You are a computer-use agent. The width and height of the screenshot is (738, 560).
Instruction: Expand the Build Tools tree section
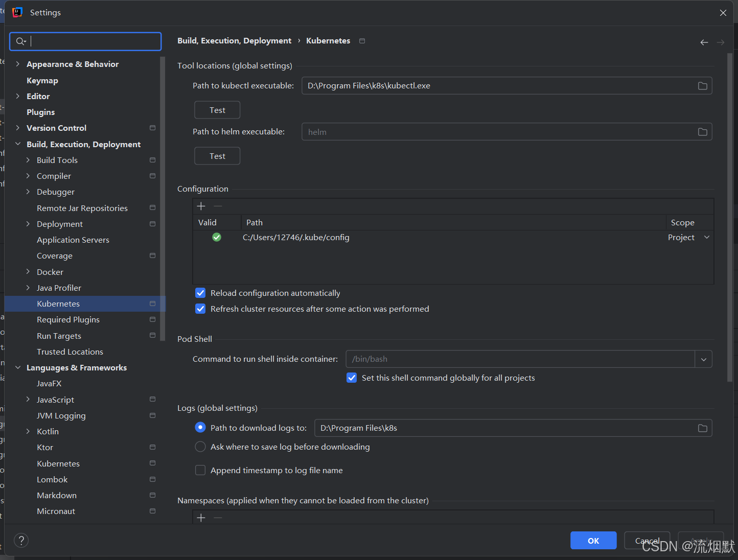tap(29, 160)
